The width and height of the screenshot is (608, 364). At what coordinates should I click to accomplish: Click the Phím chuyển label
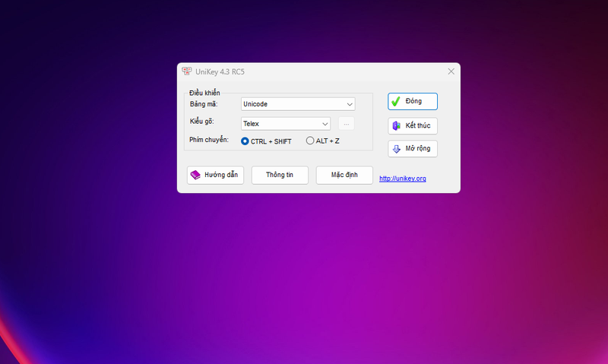[209, 140]
